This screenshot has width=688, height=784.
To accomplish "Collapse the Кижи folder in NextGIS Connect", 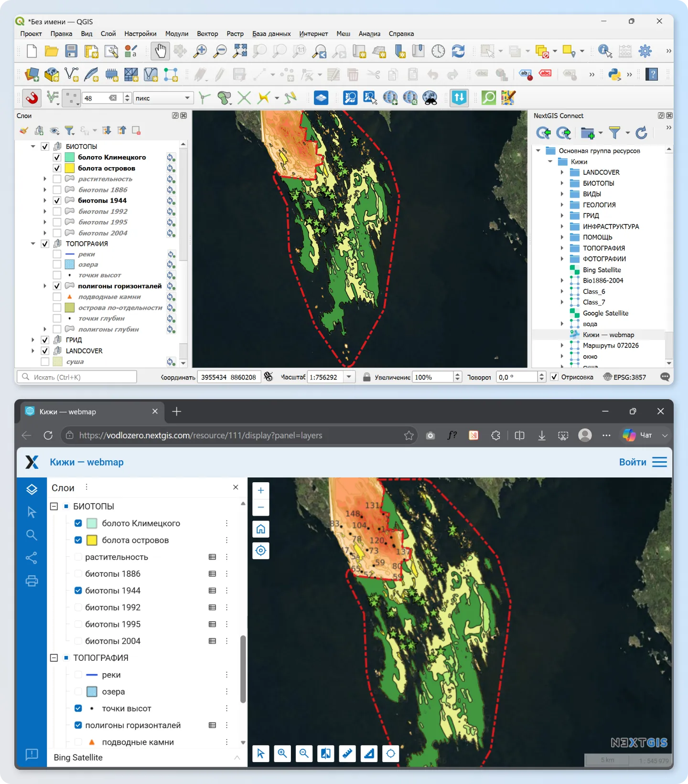I will coord(550,161).
